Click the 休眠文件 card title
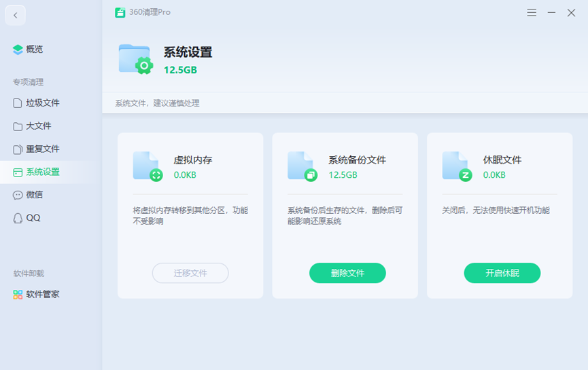 pos(502,160)
